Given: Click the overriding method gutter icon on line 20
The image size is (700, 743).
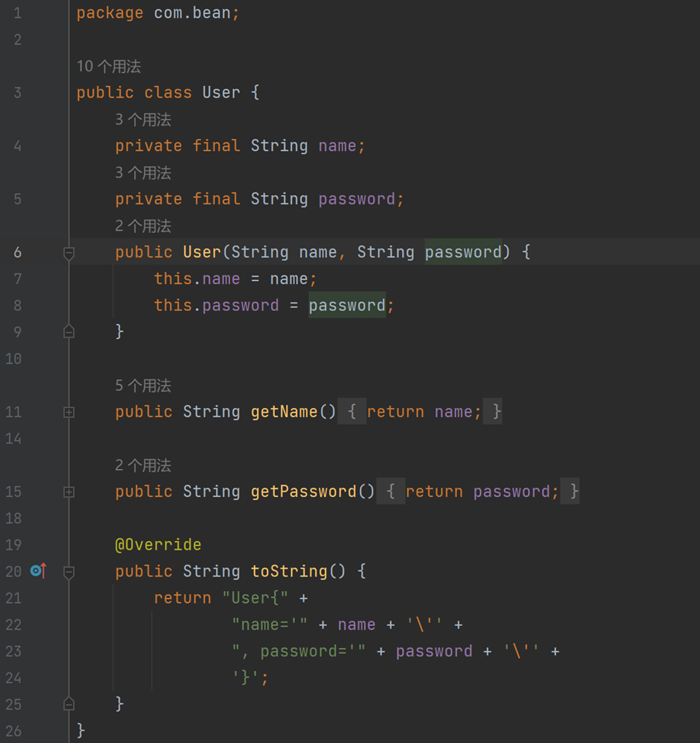Looking at the screenshot, I should [39, 570].
